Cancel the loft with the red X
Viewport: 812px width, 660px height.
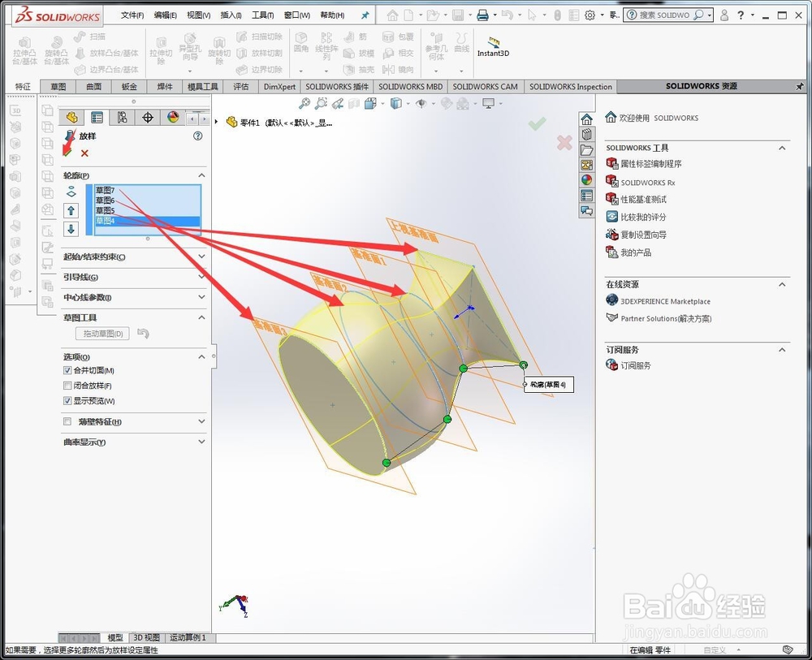coord(84,153)
